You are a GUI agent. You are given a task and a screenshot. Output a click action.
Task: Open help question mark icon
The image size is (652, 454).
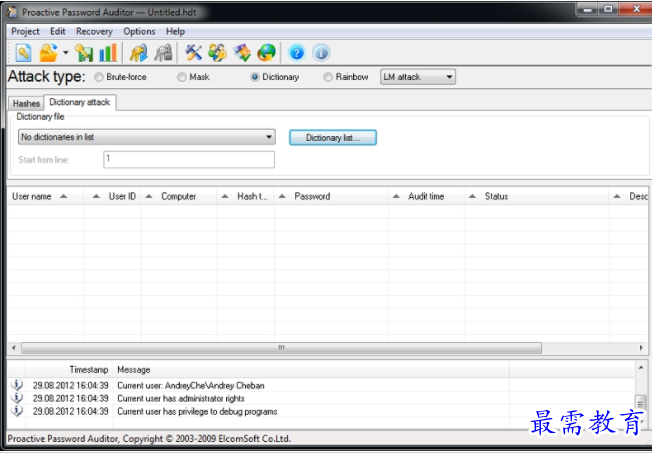[x=297, y=53]
